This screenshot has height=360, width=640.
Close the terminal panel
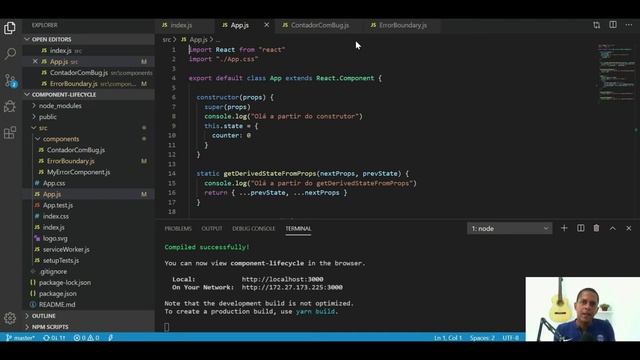tap(629, 229)
